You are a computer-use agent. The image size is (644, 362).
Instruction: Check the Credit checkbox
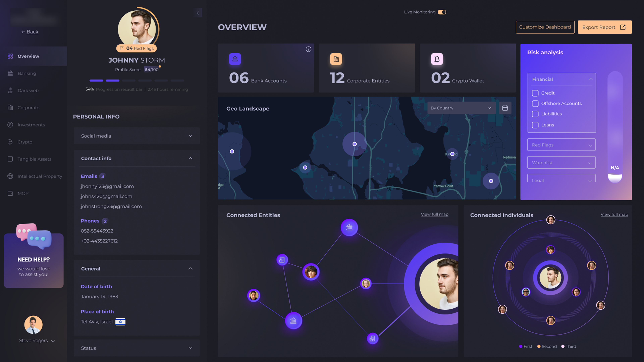535,93
